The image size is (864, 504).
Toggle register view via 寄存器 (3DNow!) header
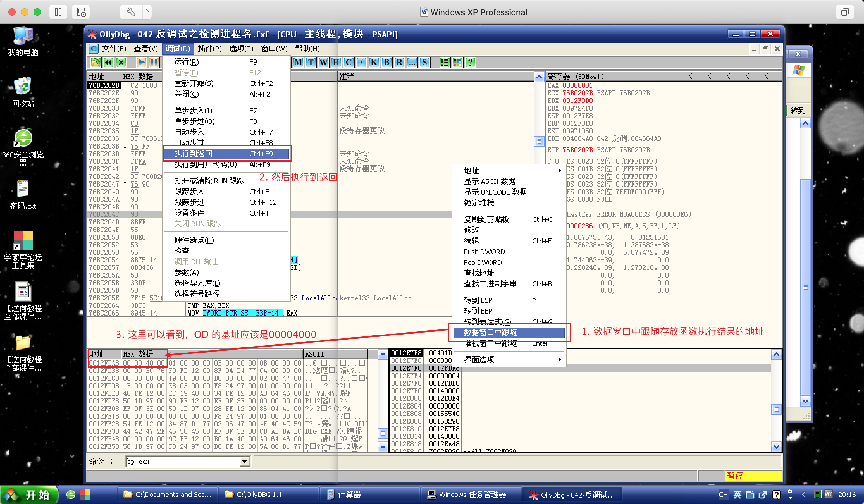click(x=576, y=76)
